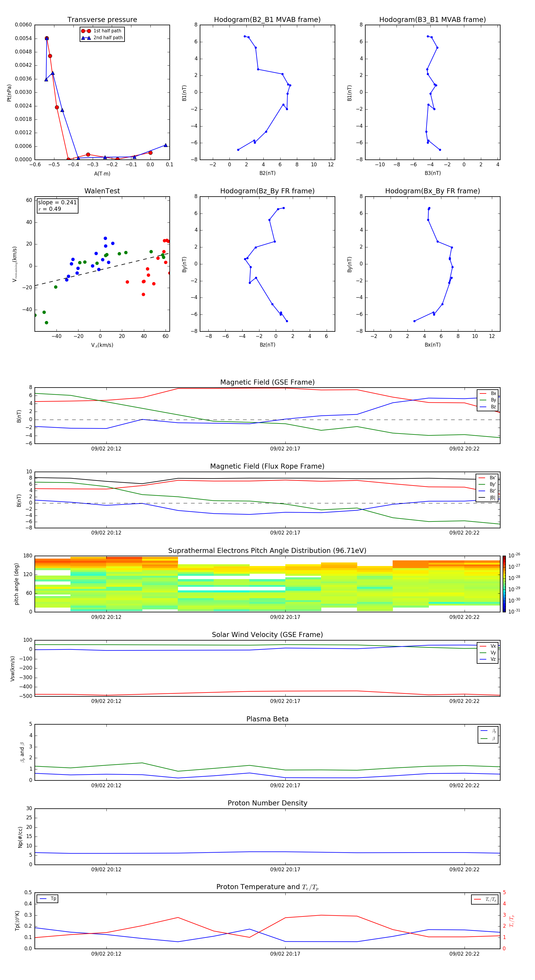Screen dimensions: 535x980
Task: Click 'Vremaining(km/s)' y-axis label in WalenTest
Action: click(x=15, y=264)
